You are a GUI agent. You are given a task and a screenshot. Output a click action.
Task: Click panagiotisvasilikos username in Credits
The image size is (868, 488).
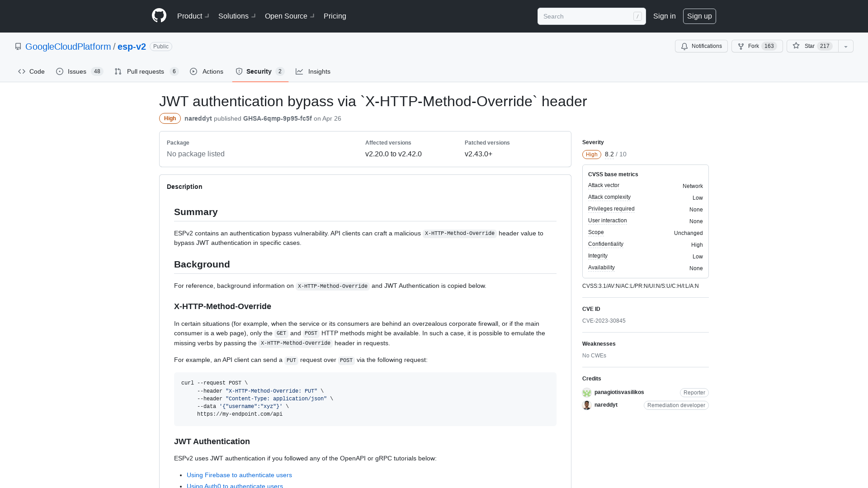coord(619,392)
